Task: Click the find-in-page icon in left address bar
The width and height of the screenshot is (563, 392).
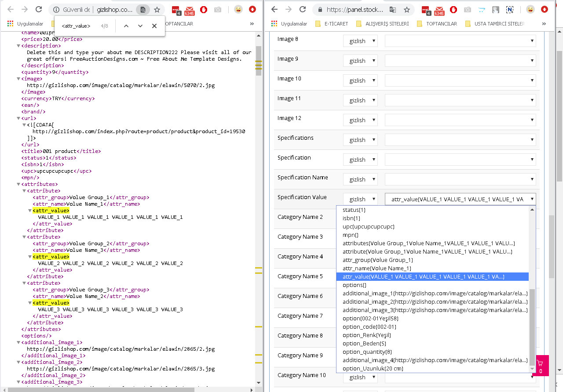Action: click(143, 9)
